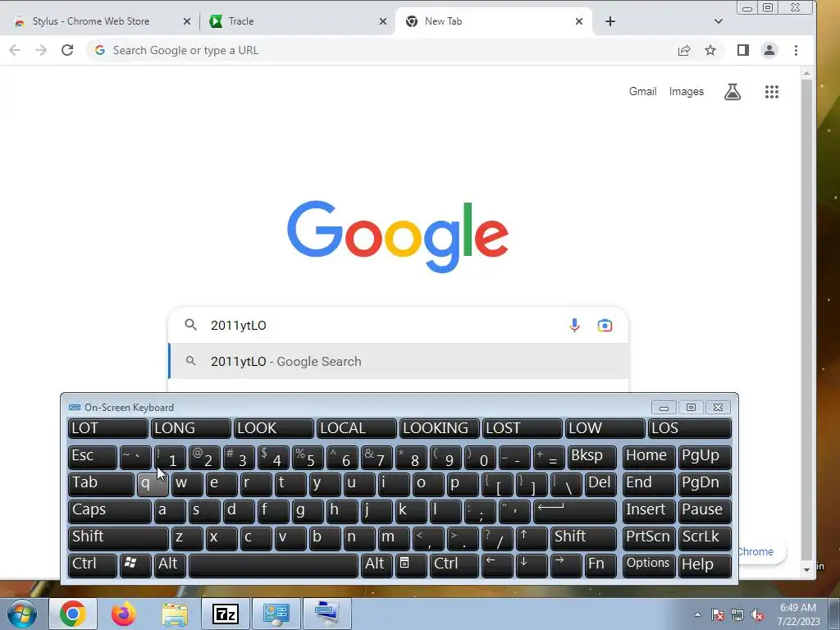Open the Gmail link
This screenshot has height=630, width=840.
pos(642,92)
